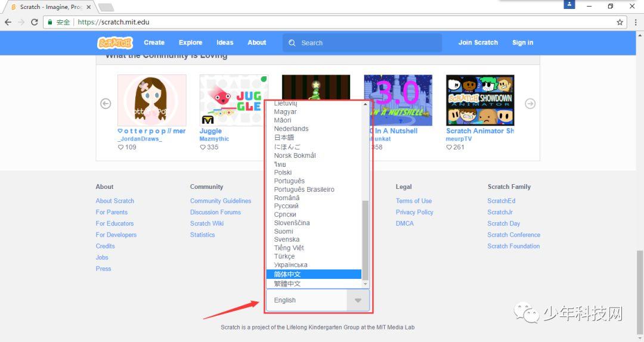Open Scratch Animator Showdown thumbnail

(x=480, y=100)
